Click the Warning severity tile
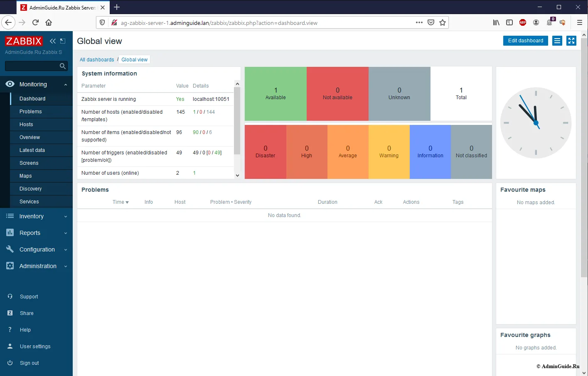 (x=389, y=152)
